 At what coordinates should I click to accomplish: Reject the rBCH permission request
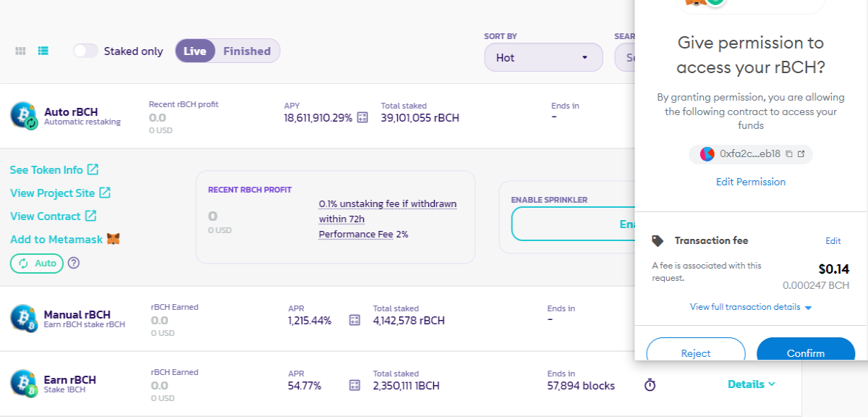[x=696, y=353]
